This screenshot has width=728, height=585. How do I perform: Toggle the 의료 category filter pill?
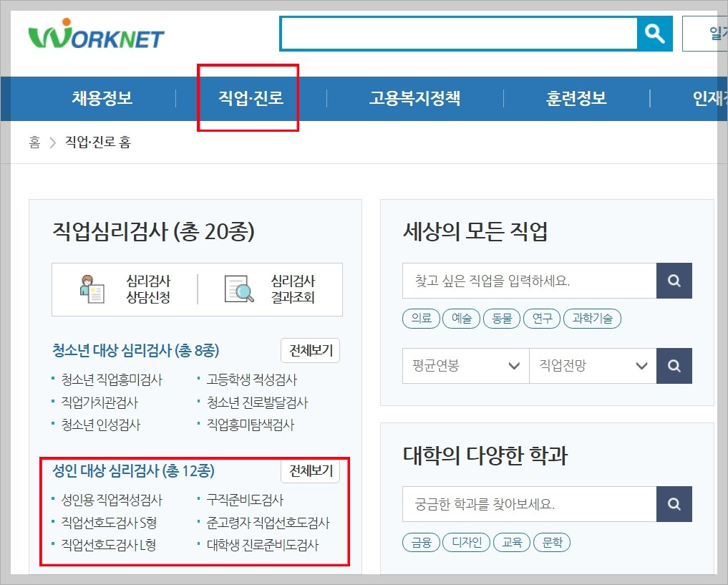(421, 319)
